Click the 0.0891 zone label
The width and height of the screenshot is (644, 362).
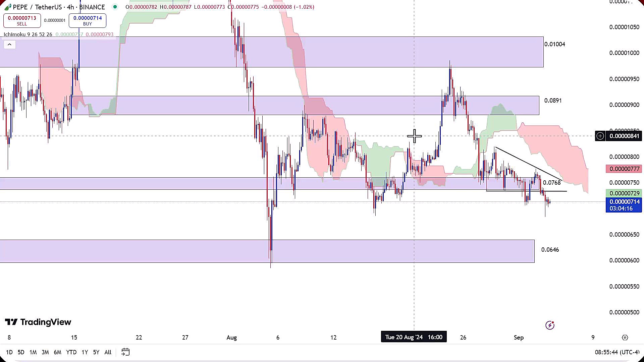[x=553, y=101]
